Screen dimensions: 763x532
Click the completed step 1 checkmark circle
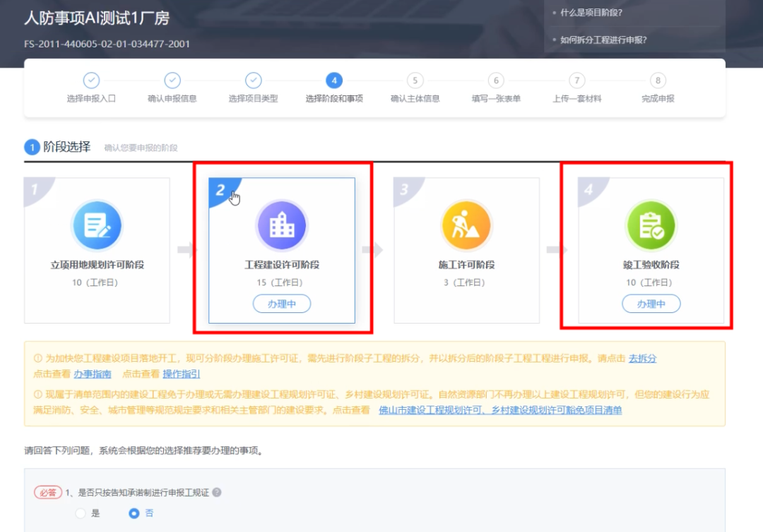coord(91,81)
